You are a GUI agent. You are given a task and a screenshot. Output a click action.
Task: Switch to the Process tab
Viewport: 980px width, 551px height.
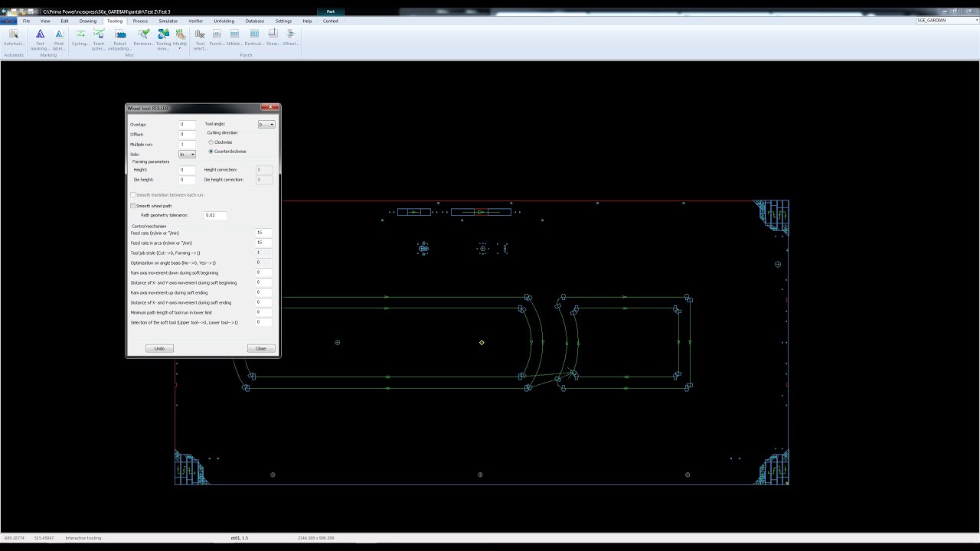[x=140, y=21]
